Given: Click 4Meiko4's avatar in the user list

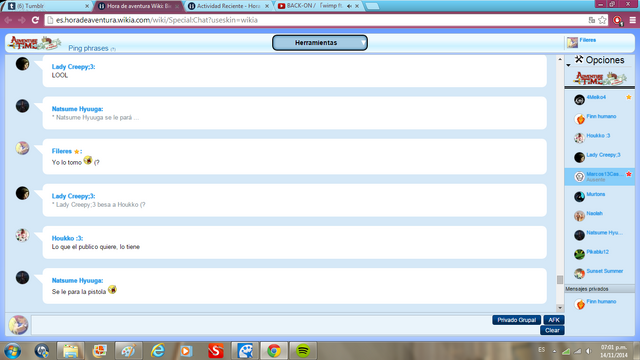Looking at the screenshot, I should [x=579, y=100].
